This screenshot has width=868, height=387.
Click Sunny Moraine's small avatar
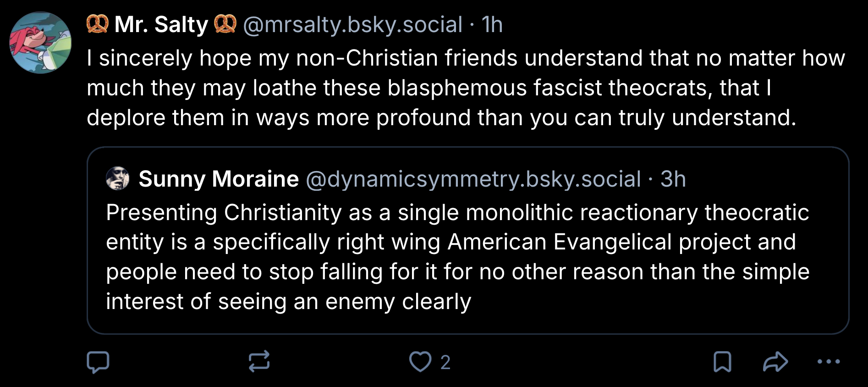coord(118,178)
